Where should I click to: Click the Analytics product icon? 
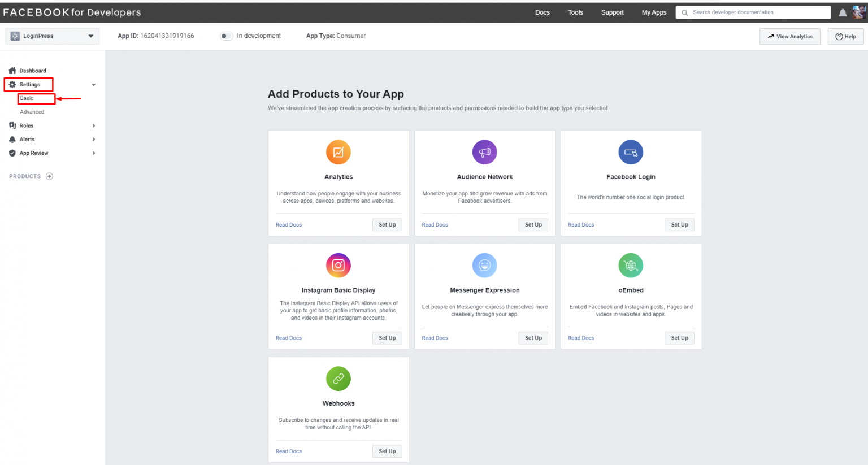[338, 151]
